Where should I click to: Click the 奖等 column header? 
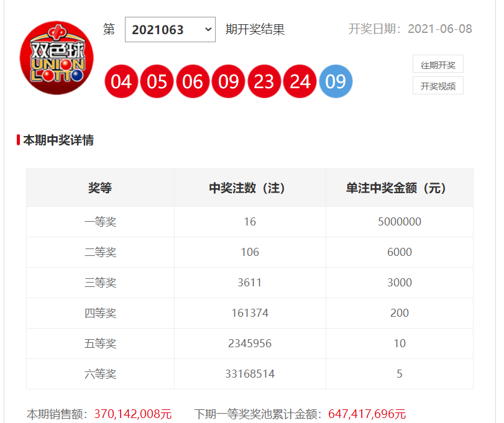(100, 188)
